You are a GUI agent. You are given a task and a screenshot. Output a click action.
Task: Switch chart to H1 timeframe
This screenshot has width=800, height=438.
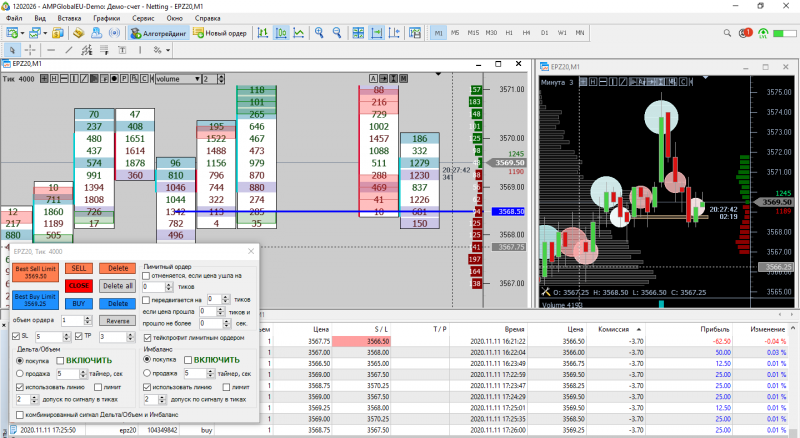(508, 33)
